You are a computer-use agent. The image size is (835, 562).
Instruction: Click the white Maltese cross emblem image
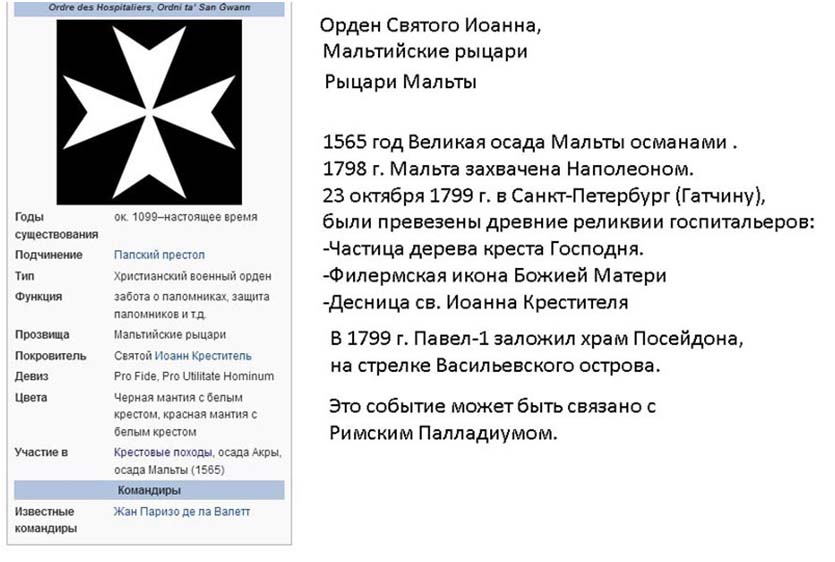tap(149, 112)
